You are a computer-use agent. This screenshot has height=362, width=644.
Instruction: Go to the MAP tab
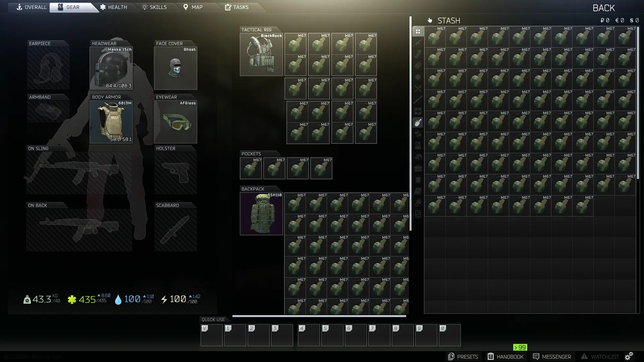click(193, 7)
